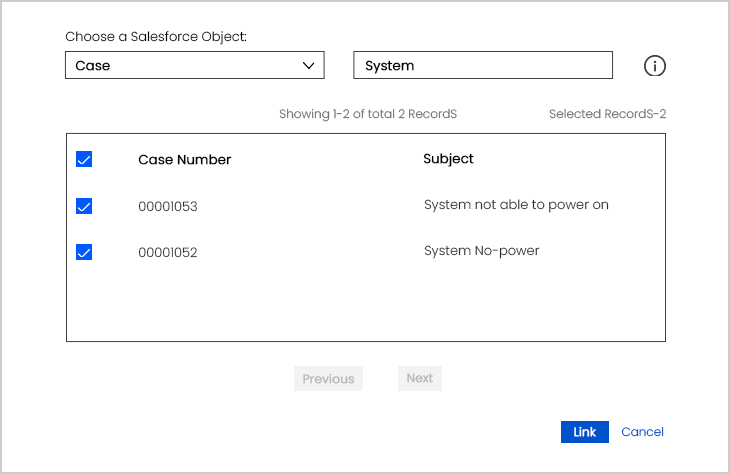This screenshot has width=730, height=474.
Task: Toggle the select-all checkbox in the header row
Action: pos(84,159)
